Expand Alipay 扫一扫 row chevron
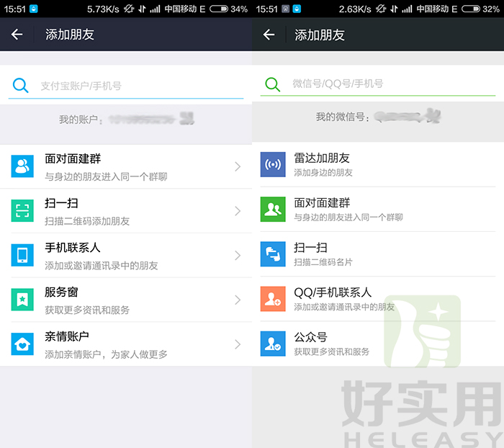Viewport: 504px width, 448px height. (x=238, y=211)
